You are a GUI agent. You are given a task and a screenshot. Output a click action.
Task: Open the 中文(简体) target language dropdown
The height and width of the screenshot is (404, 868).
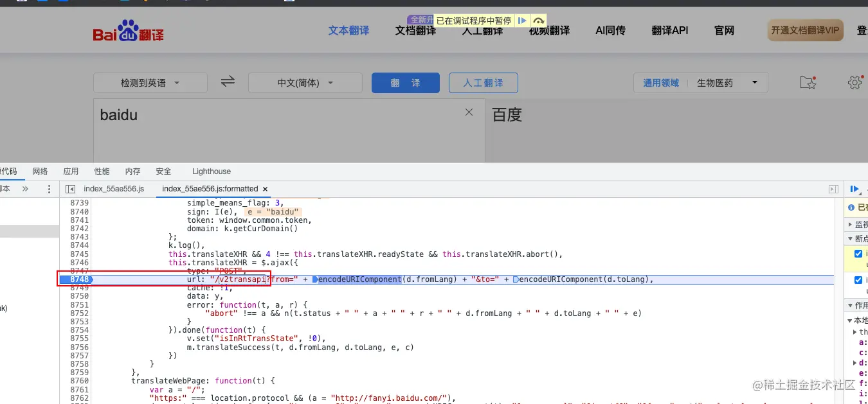[x=306, y=83]
